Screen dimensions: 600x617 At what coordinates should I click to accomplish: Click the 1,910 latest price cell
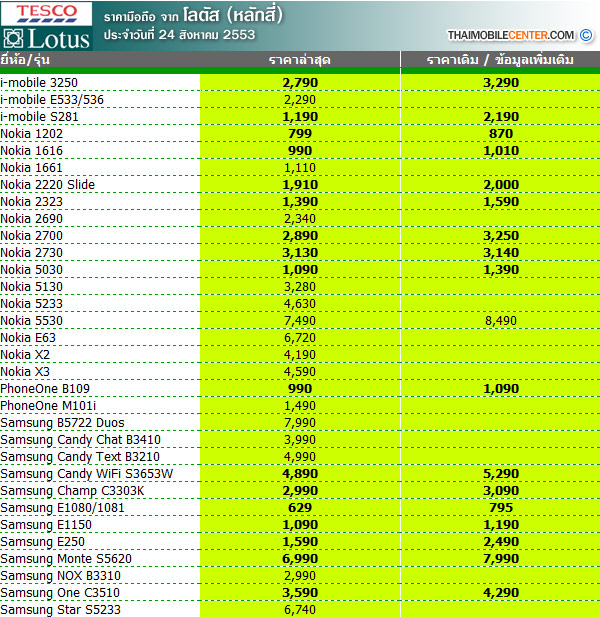click(x=300, y=185)
